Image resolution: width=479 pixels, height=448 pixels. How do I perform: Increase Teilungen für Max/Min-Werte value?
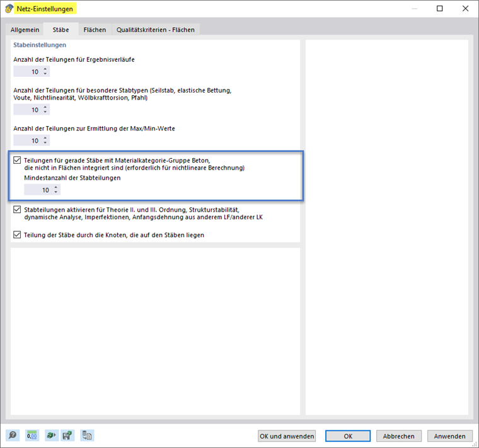(45, 138)
